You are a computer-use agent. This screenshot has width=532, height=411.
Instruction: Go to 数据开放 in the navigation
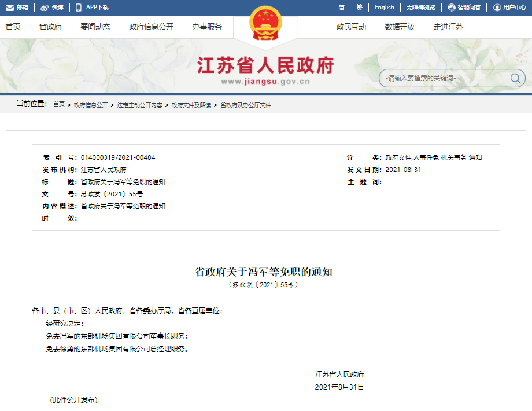click(400, 27)
